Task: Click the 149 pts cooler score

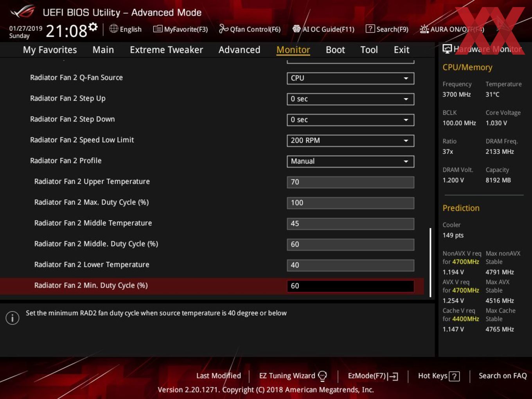Action: (453, 235)
